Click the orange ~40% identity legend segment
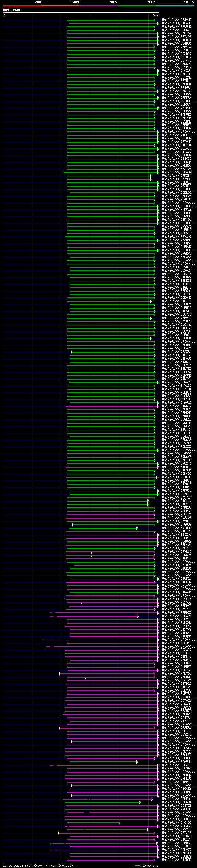Image resolution: width=197 pixels, height=868 pixels. (60, 6)
